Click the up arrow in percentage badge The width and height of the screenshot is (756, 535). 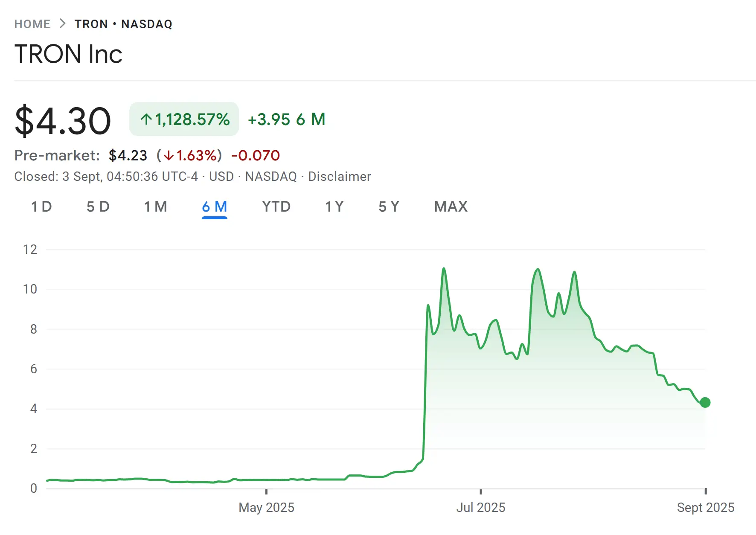coord(146,119)
